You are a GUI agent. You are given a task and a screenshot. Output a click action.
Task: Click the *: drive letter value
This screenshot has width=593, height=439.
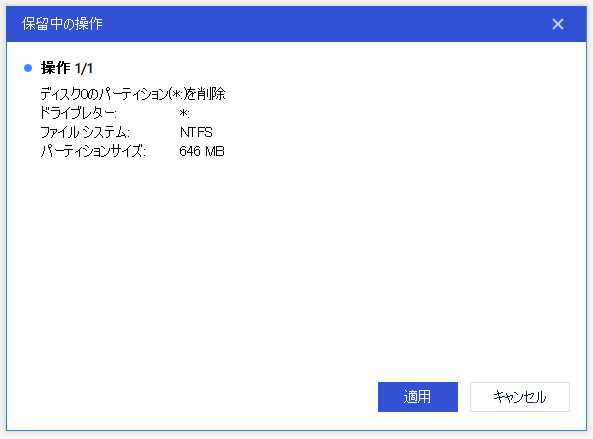[185, 113]
